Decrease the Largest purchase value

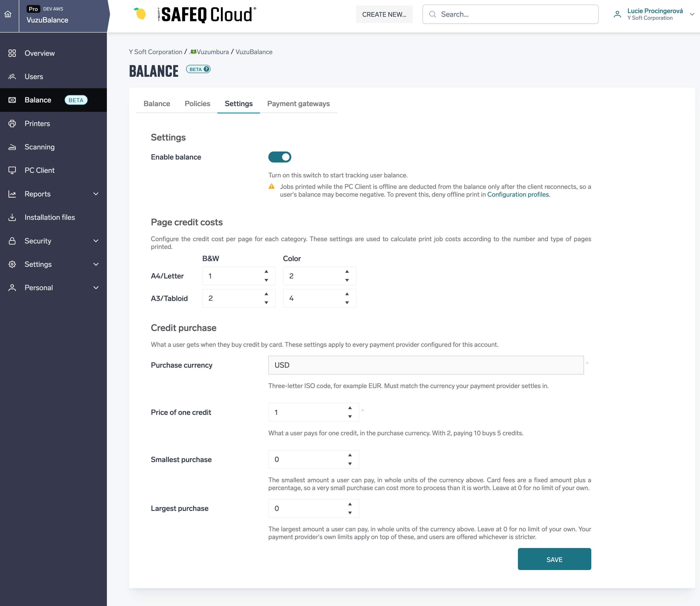(350, 513)
